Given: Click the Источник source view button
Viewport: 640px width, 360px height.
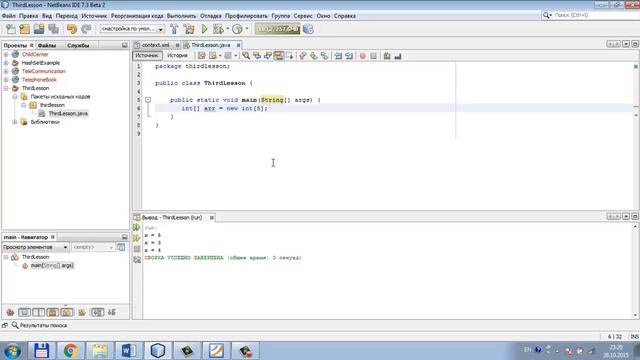Looking at the screenshot, I should [147, 56].
